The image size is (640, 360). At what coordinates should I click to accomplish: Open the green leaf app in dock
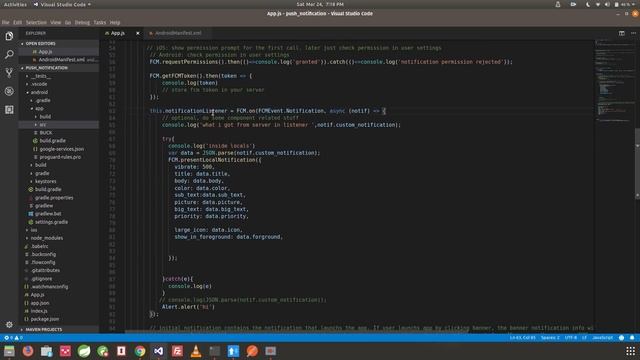coord(84,351)
